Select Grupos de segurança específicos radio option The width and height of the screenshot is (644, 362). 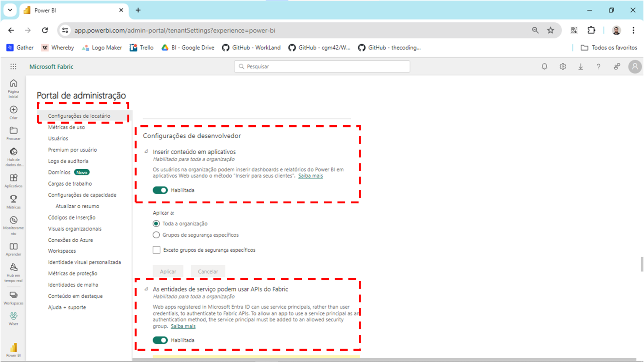point(156,235)
